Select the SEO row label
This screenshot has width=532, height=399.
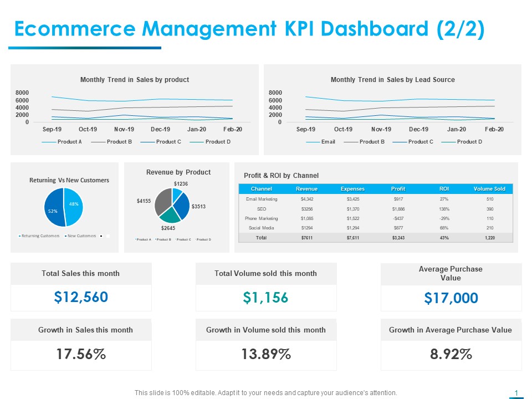point(262,209)
